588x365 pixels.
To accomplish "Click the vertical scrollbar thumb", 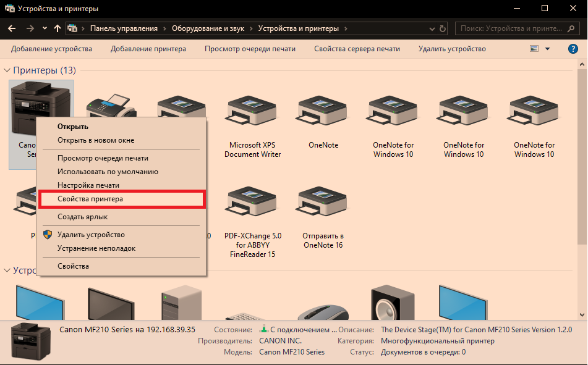I will (x=582, y=157).
